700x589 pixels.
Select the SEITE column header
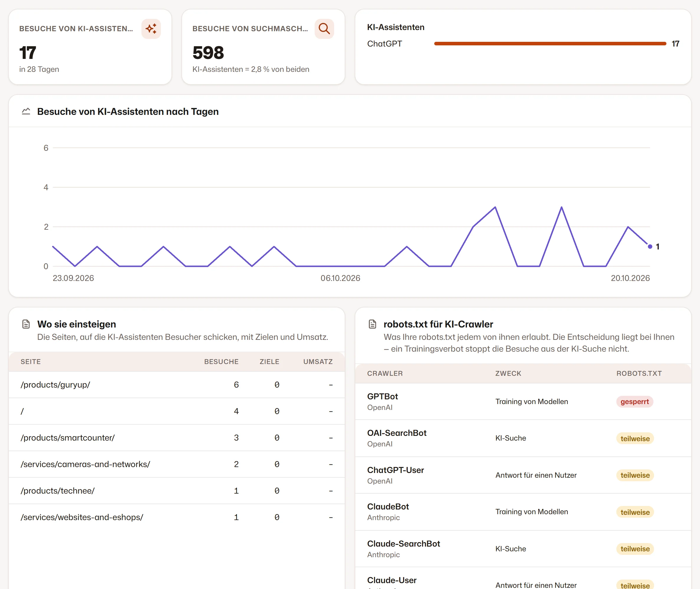[x=31, y=362]
